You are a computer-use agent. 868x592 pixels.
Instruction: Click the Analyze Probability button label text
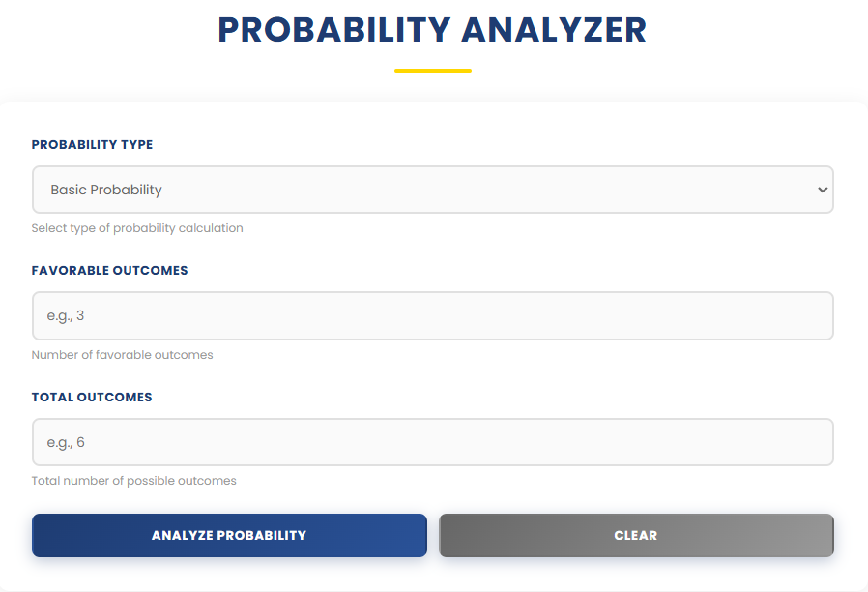coord(229,535)
